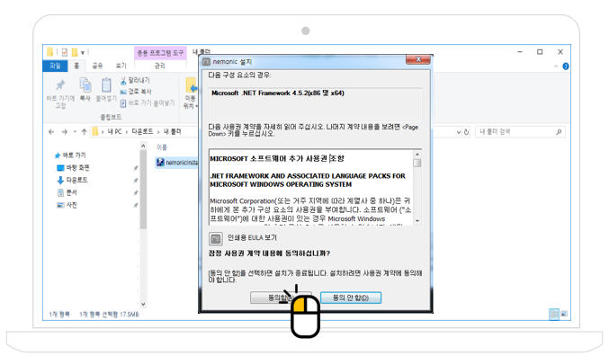
Task: Click the navigation pane scroll-down arrow
Action: pos(143,305)
